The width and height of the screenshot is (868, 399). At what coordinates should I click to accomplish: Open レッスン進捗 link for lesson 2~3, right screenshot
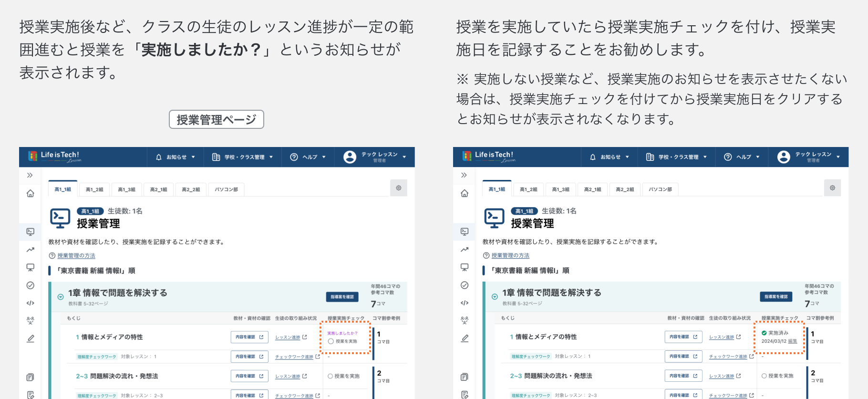(725, 376)
